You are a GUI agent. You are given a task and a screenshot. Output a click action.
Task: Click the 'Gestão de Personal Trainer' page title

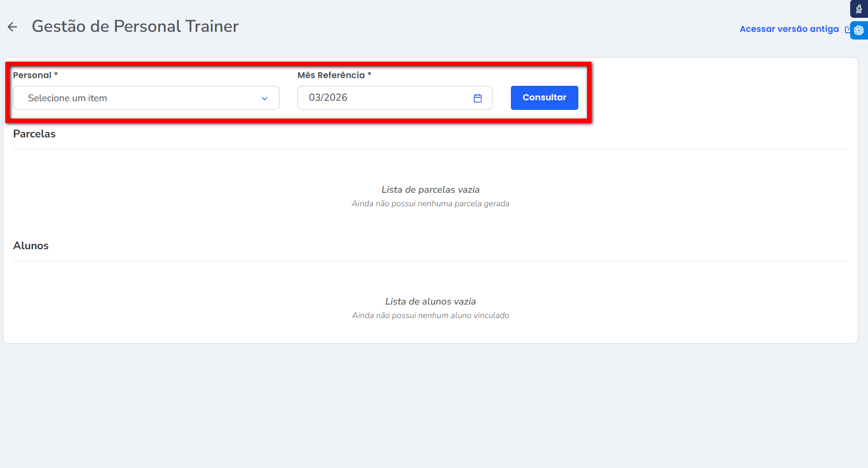pyautogui.click(x=135, y=27)
